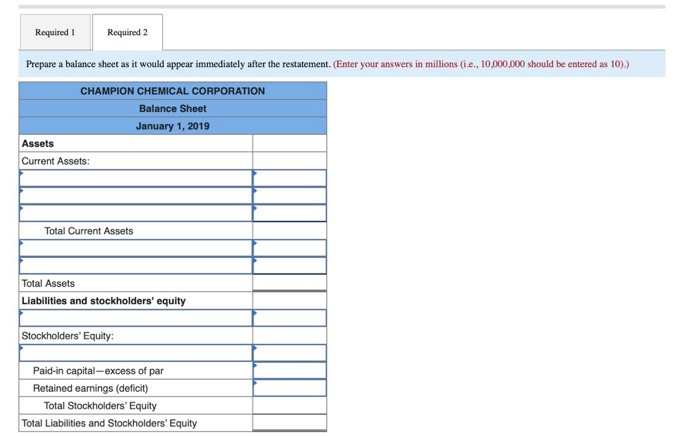Click amount field right below Total Current Assets
The width and height of the screenshot is (700, 436).
[289, 248]
